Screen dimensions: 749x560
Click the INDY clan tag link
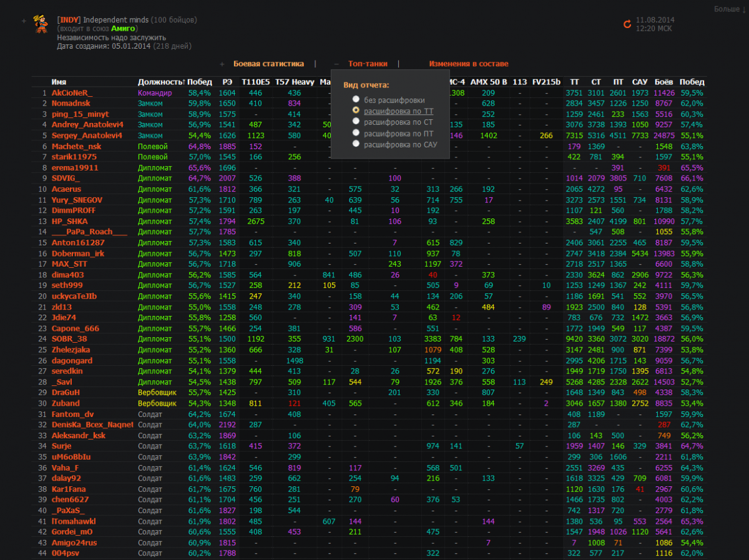tap(69, 20)
